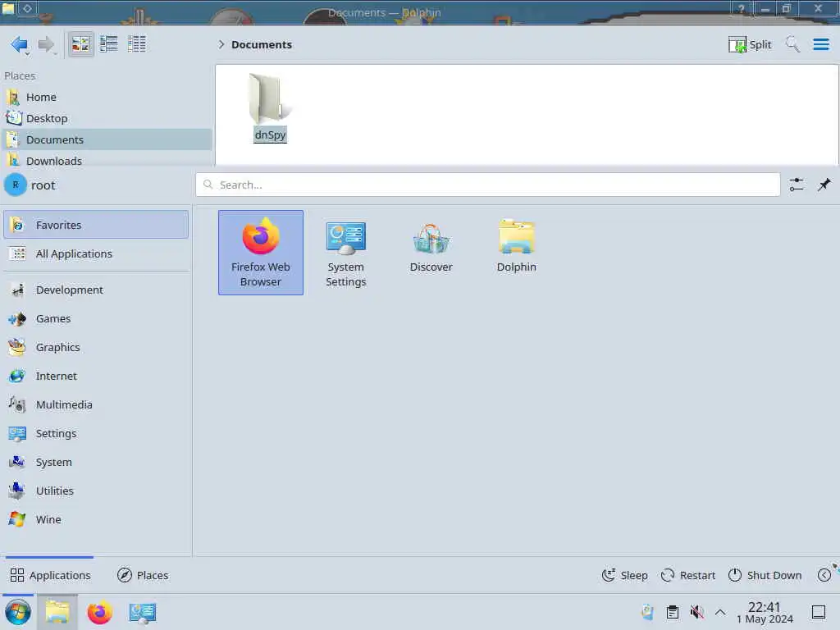840x630 pixels.
Task: Open the Multimedia category
Action: [97, 405]
